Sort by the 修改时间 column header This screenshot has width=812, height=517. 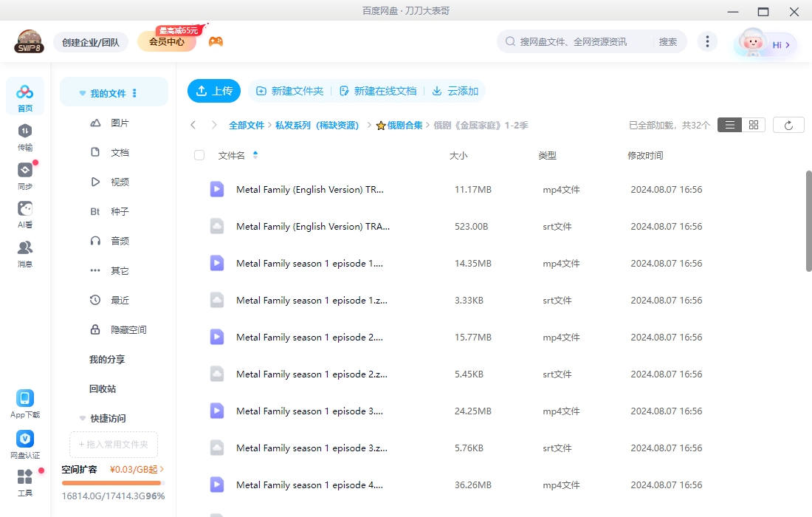pos(645,155)
